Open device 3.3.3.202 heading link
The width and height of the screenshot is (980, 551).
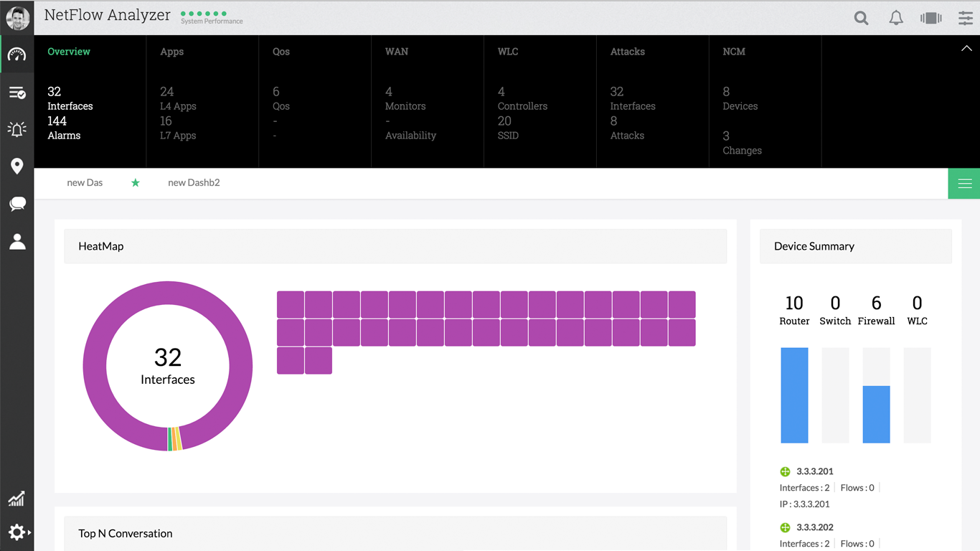pos(815,527)
